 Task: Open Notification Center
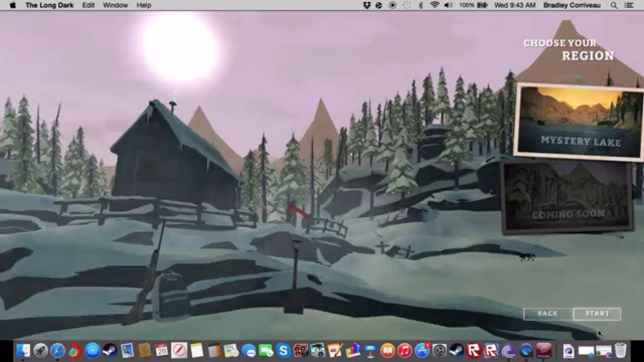tap(629, 5)
